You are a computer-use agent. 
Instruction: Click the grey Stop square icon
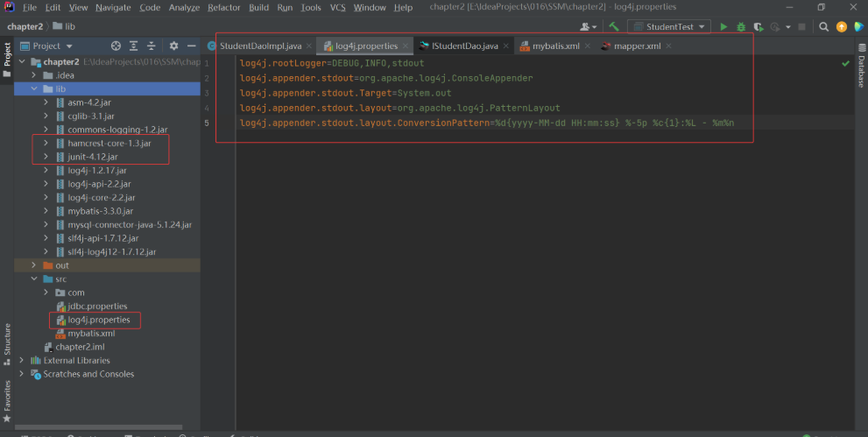coord(801,26)
